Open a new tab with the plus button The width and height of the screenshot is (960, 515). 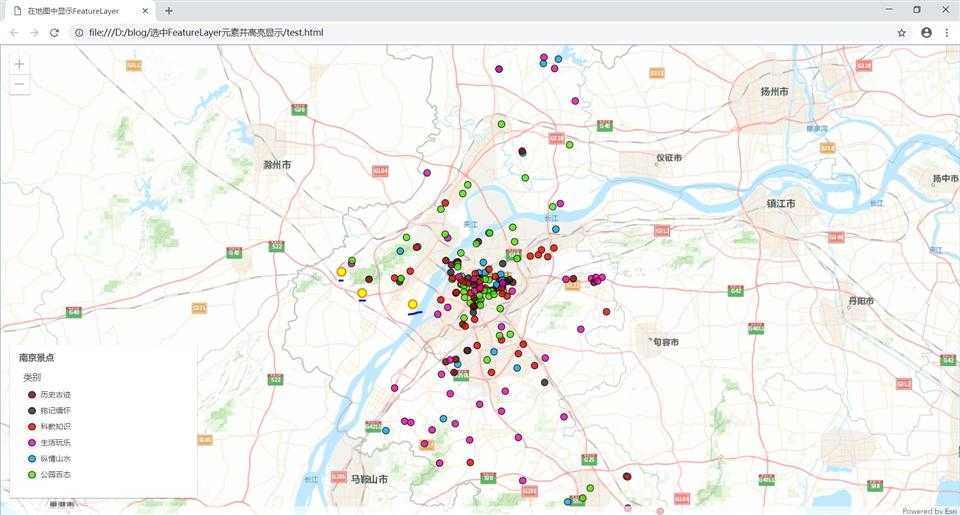169,11
